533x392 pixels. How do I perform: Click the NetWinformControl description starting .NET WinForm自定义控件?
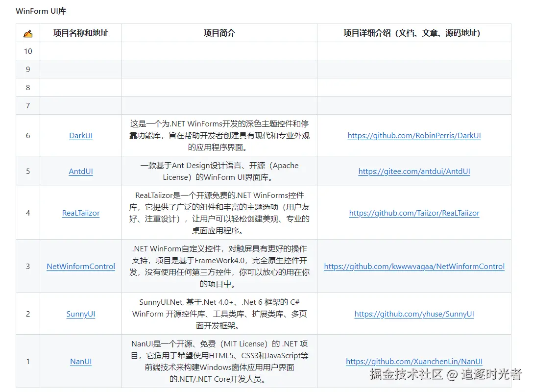point(219,267)
